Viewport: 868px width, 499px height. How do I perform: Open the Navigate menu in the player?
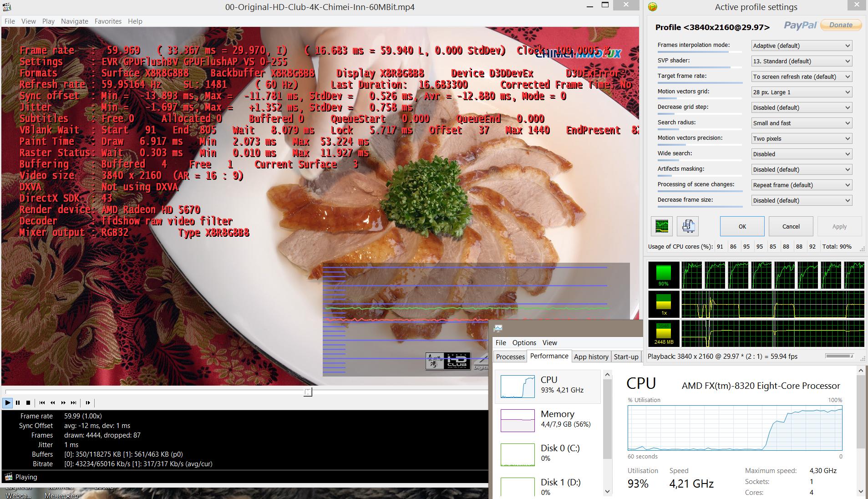(x=75, y=21)
